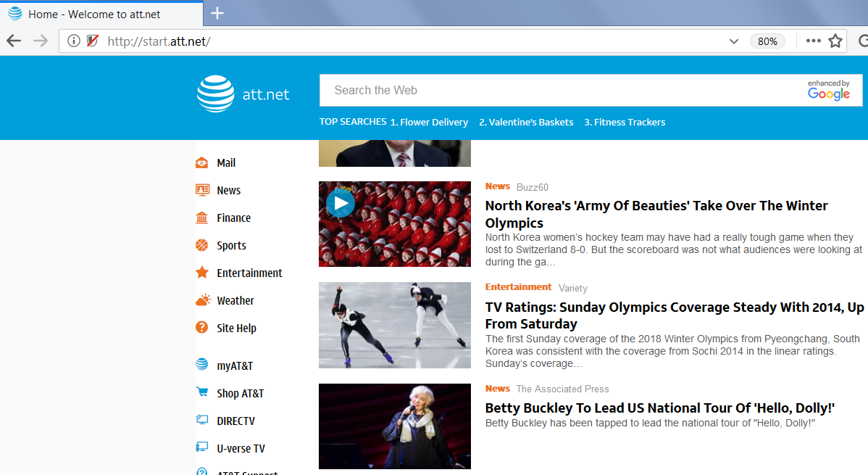Click the News tag beside The Associated Press
The height and width of the screenshot is (475, 868).
click(x=498, y=389)
